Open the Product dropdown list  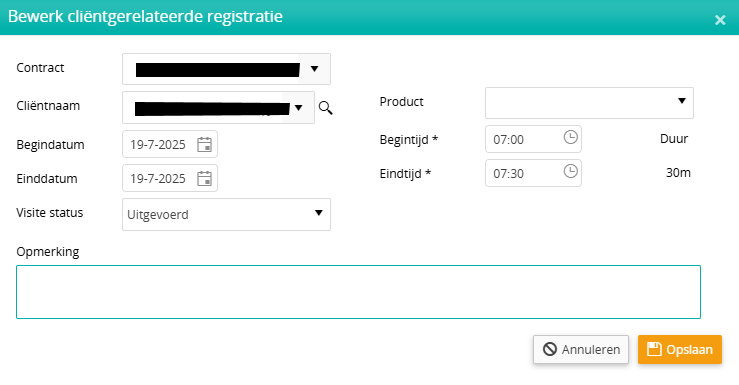[x=589, y=103]
